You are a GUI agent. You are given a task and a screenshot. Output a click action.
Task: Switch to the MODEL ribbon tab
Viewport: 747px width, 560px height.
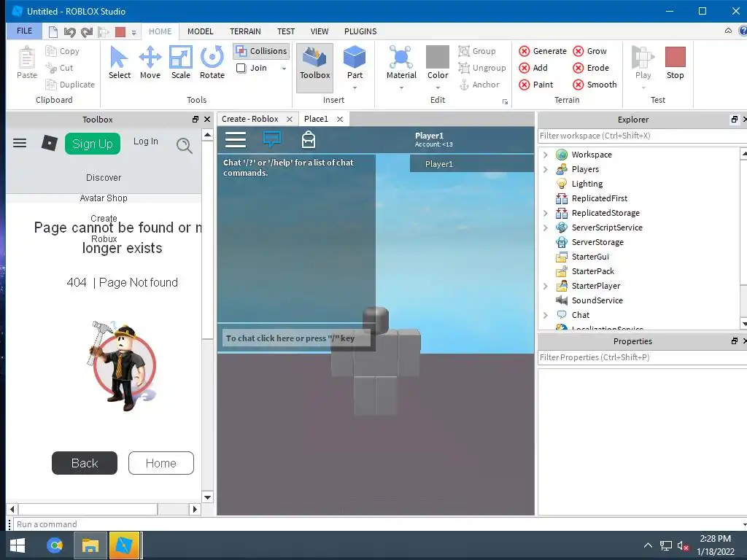tap(200, 31)
